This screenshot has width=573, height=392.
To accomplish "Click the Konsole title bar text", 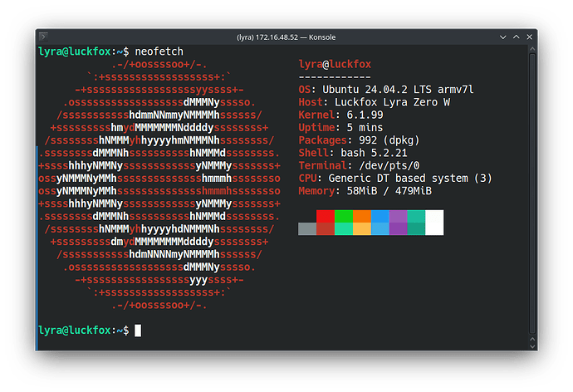I will (x=286, y=37).
